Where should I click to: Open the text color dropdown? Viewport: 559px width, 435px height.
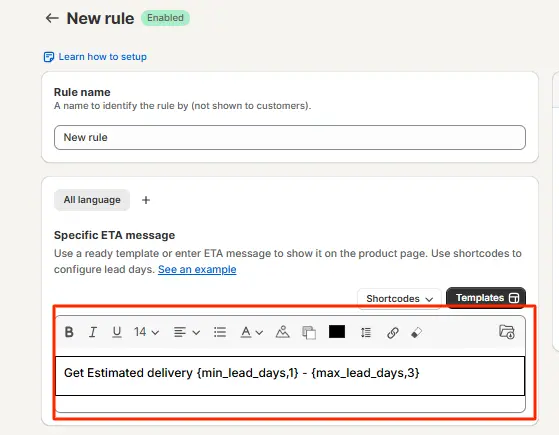[x=252, y=332]
